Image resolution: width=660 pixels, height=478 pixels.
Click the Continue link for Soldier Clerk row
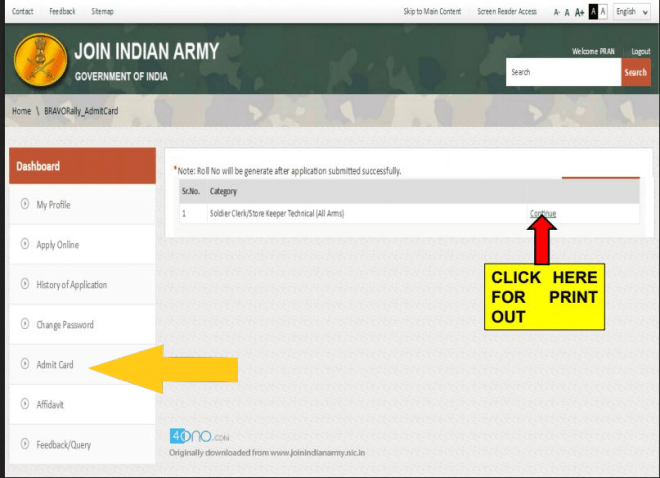coord(543,213)
